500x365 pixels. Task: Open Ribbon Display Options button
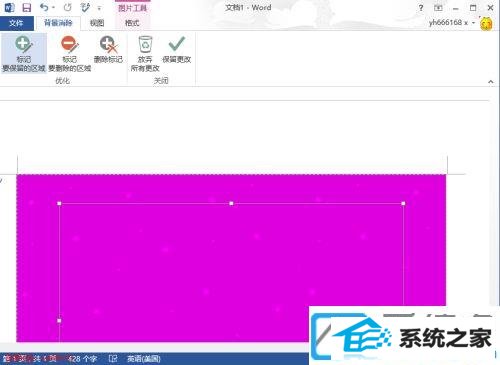point(438,8)
